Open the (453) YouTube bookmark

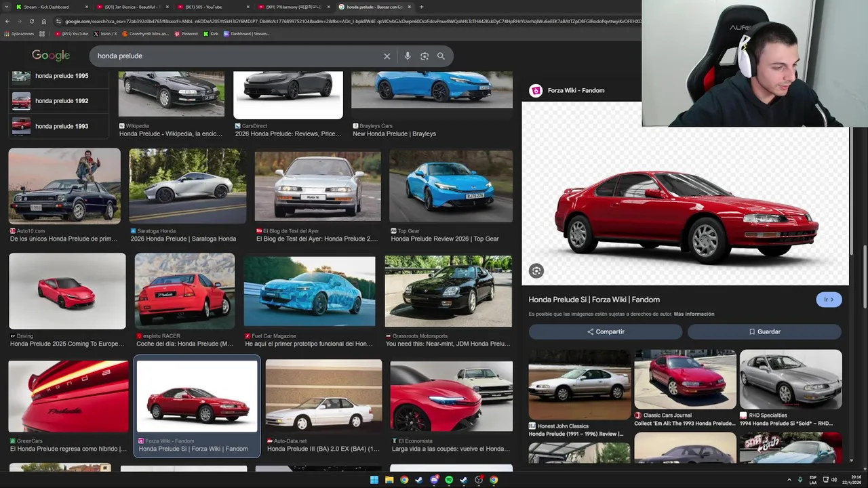pos(72,34)
